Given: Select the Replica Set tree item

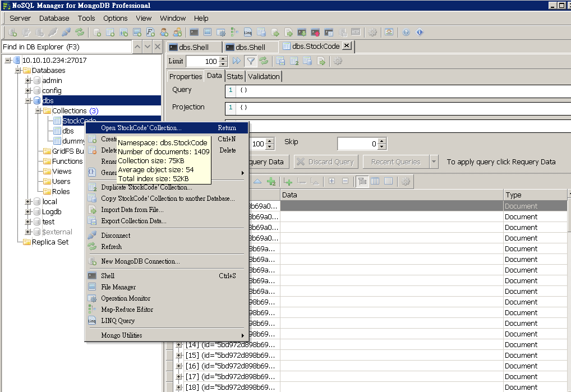Looking at the screenshot, I should tap(50, 242).
